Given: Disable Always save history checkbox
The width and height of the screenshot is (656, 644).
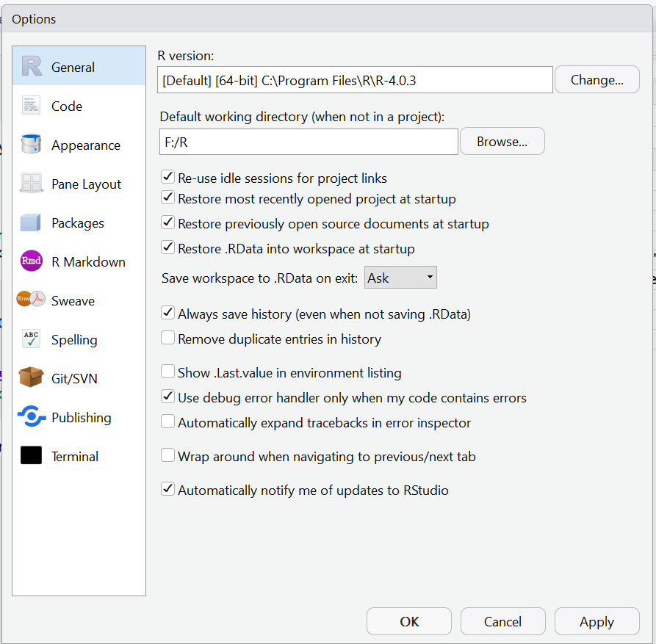Looking at the screenshot, I should 167,313.
